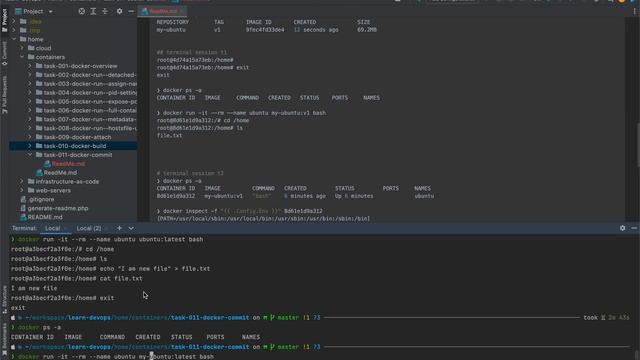The height and width of the screenshot is (360, 640).
Task: Click 'docker inspect -f' line in editor
Action: coord(240,211)
